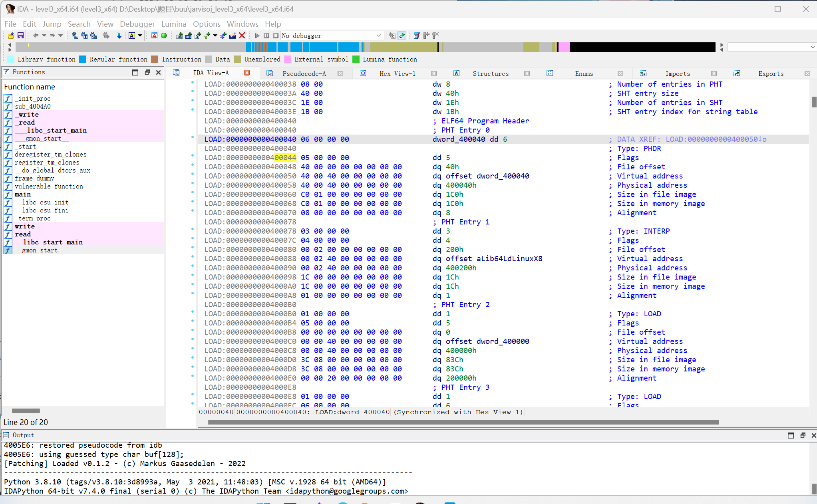The width and height of the screenshot is (817, 504).
Task: Click the crossed-out plug toolbar icon
Action: (435, 36)
